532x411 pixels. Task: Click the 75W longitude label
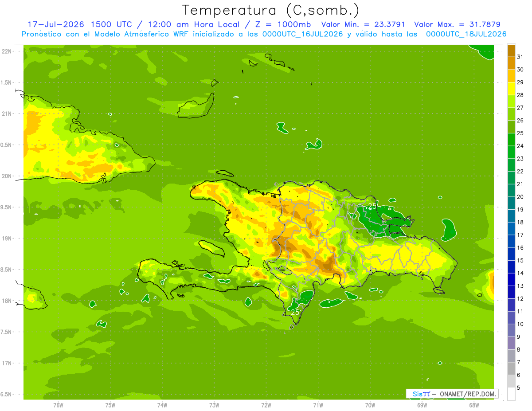point(110,405)
